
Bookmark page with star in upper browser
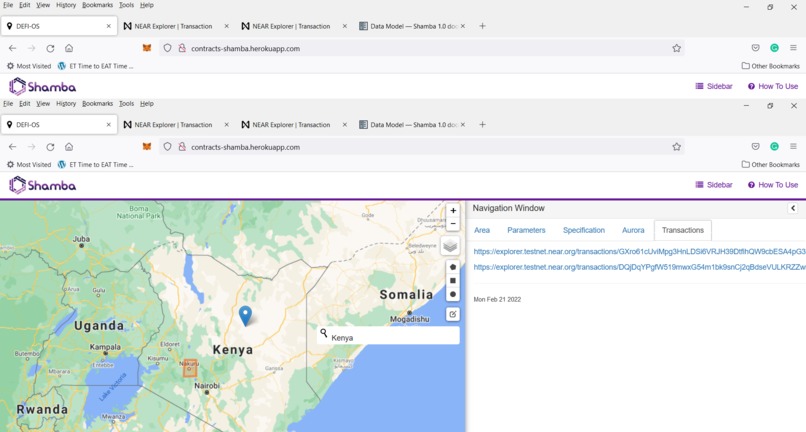pyautogui.click(x=676, y=48)
